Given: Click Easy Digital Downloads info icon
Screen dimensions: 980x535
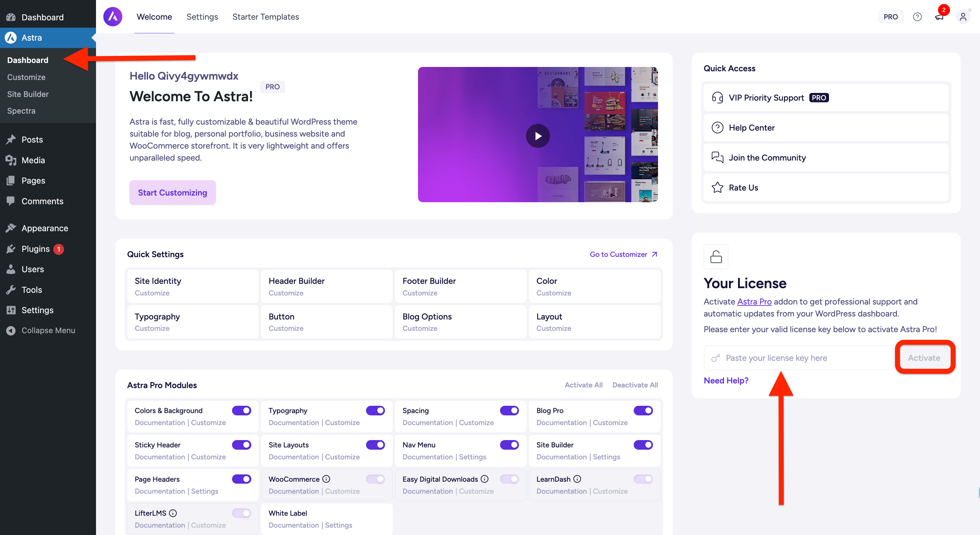Looking at the screenshot, I should [484, 479].
